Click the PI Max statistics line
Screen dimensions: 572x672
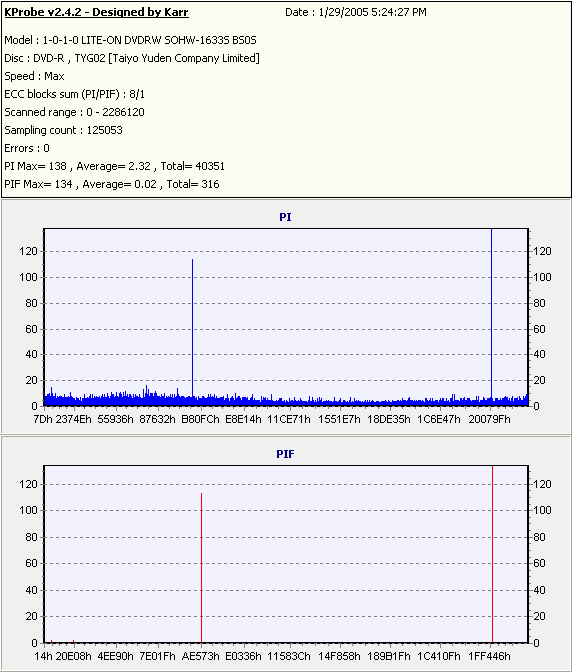pos(114,166)
